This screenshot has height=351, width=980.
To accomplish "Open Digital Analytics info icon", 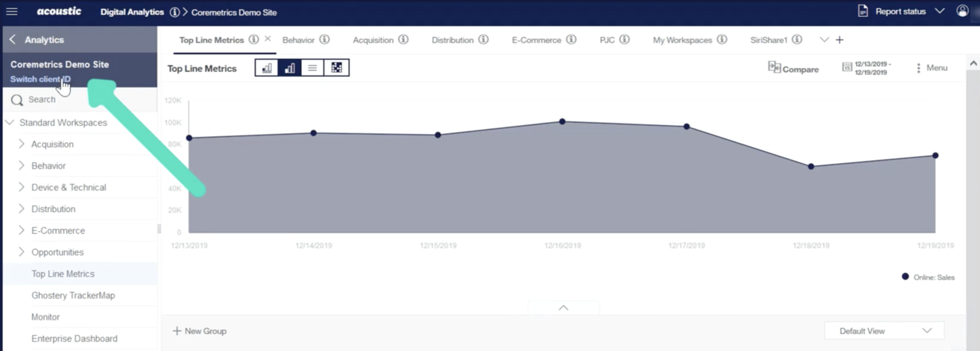I will pyautogui.click(x=175, y=13).
